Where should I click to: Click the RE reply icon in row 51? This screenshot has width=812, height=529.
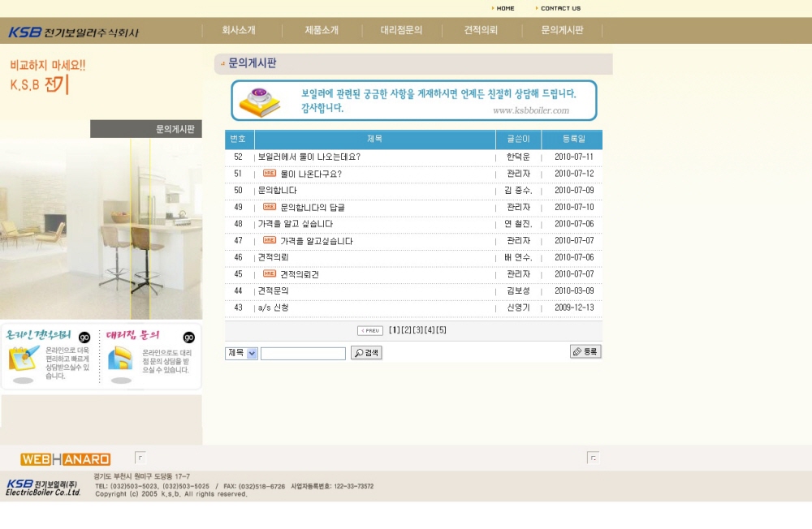(270, 174)
